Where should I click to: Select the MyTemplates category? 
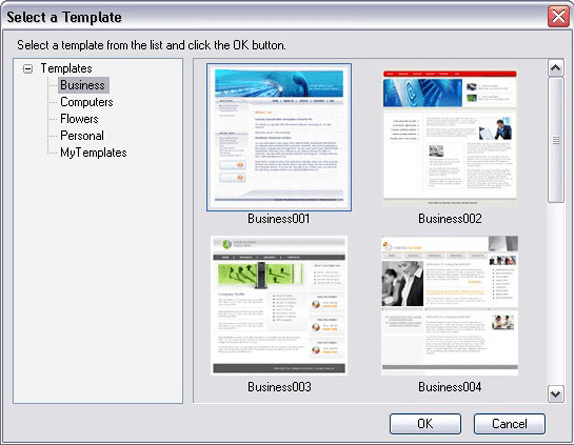point(94,152)
